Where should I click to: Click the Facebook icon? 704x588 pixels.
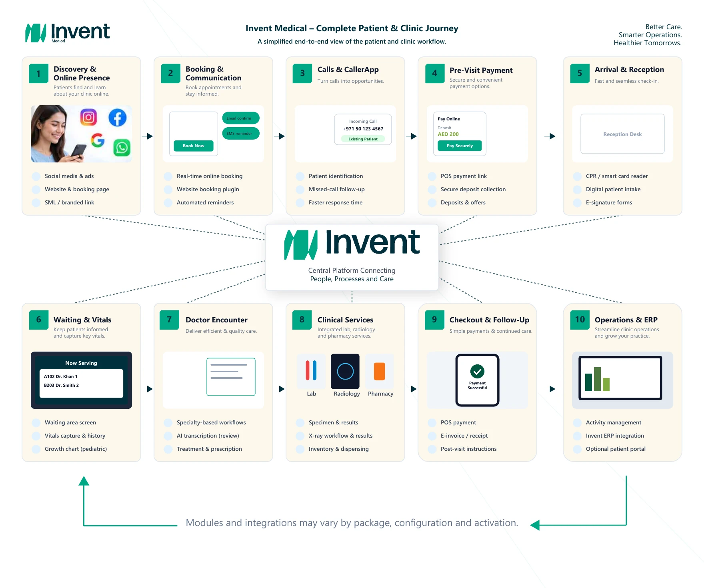118,118
